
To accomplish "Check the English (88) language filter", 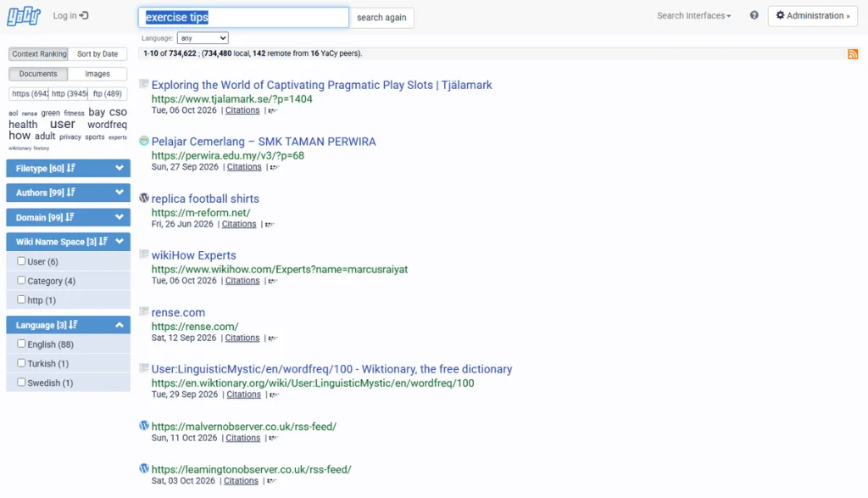I will click(x=21, y=344).
